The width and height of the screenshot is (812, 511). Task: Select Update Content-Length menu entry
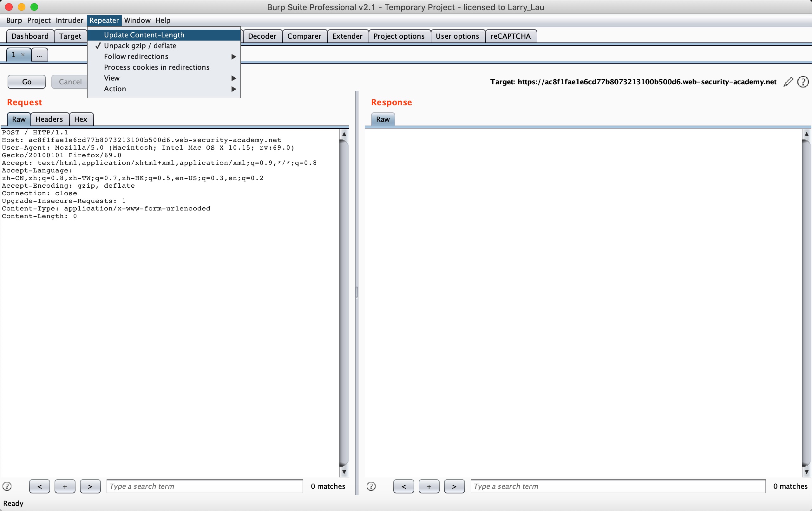tap(164, 35)
